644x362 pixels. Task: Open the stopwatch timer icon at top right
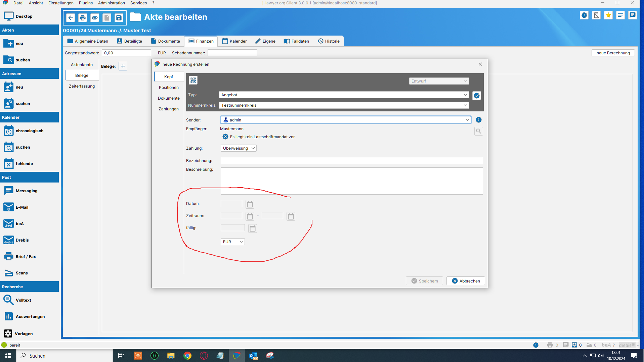[x=584, y=15]
